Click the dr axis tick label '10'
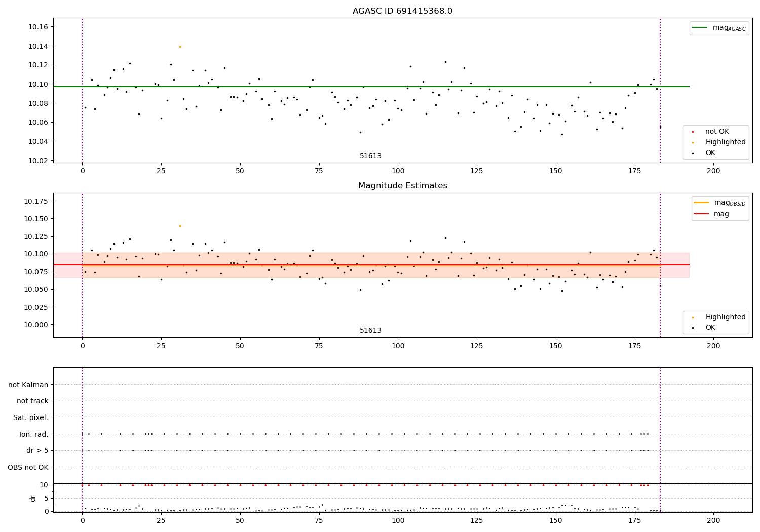This screenshot has width=760, height=532. point(44,485)
